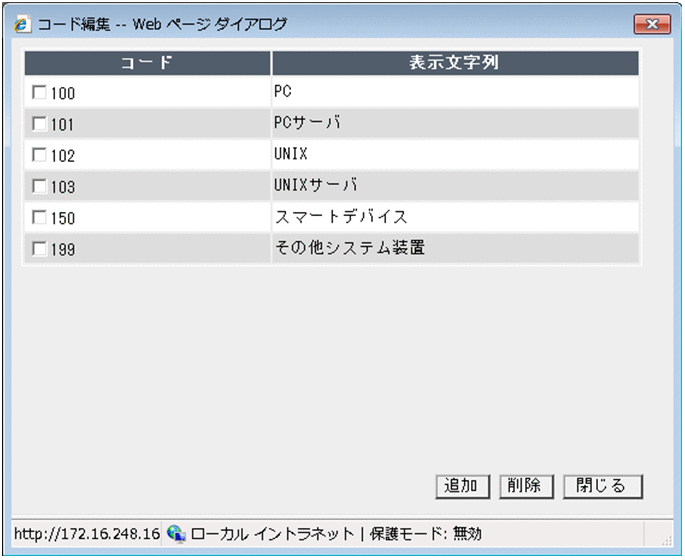Viewport: 685px width, 560px height.
Task: Click the UNIXサーバ display string cell
Action: (x=455, y=186)
